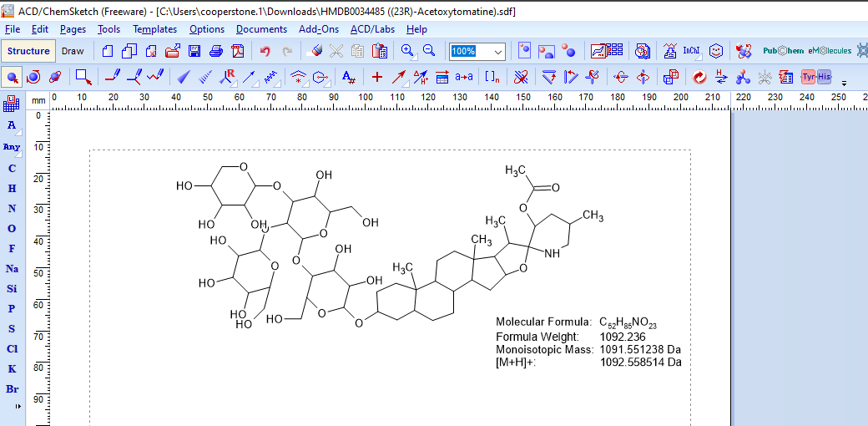868x426 pixels.
Task: Click the Print icon in toolbar
Action: point(216,51)
